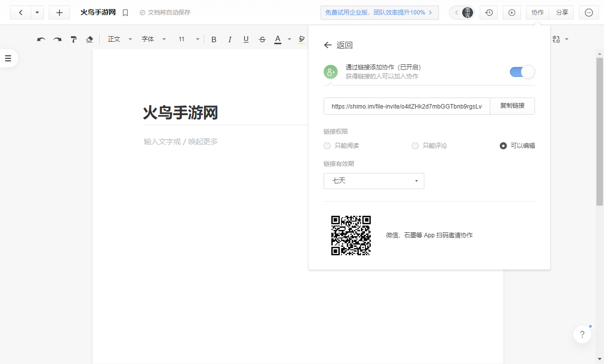The image size is (604, 364).
Task: Expand the arrow beside the insert icon
Action: pyautogui.click(x=567, y=39)
